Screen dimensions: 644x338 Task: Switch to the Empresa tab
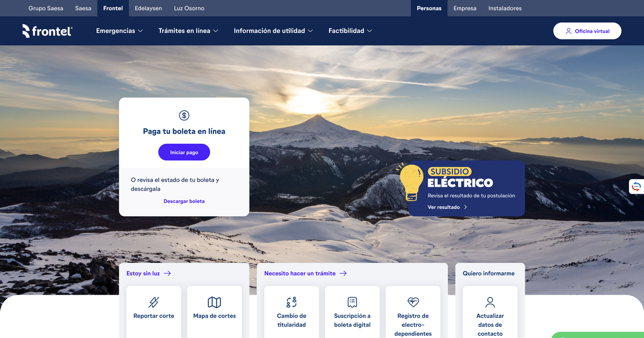click(x=465, y=8)
